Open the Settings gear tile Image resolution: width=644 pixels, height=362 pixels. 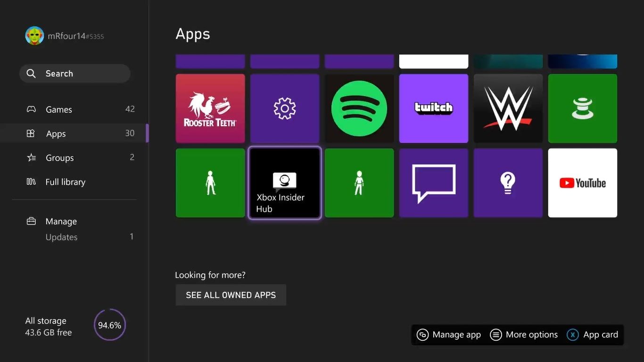[285, 108]
